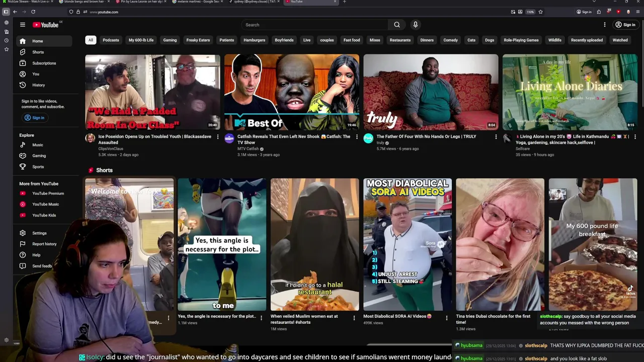Switch to melanie martinez Google tab

(198, 2)
